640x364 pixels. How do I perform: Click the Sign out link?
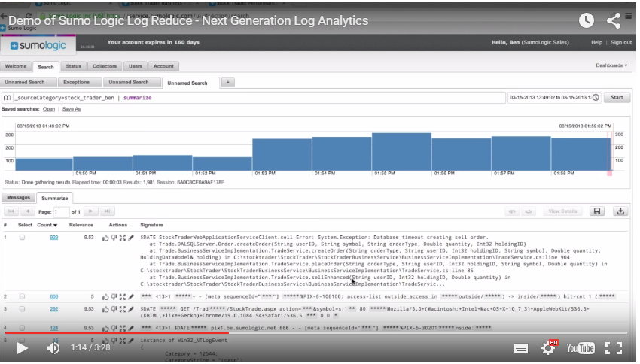click(x=621, y=42)
